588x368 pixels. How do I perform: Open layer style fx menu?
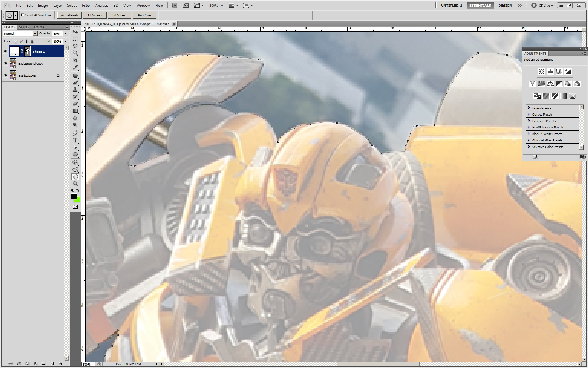pyautogui.click(x=19, y=363)
